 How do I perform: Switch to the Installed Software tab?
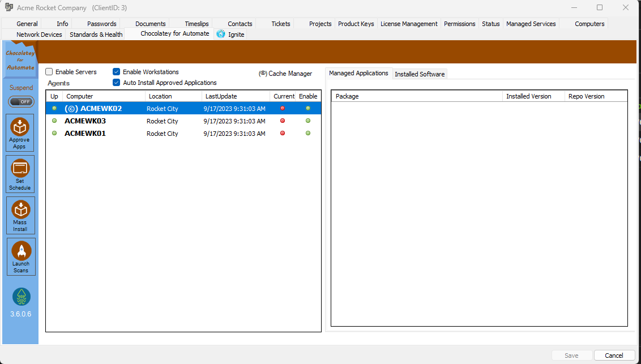tap(420, 74)
